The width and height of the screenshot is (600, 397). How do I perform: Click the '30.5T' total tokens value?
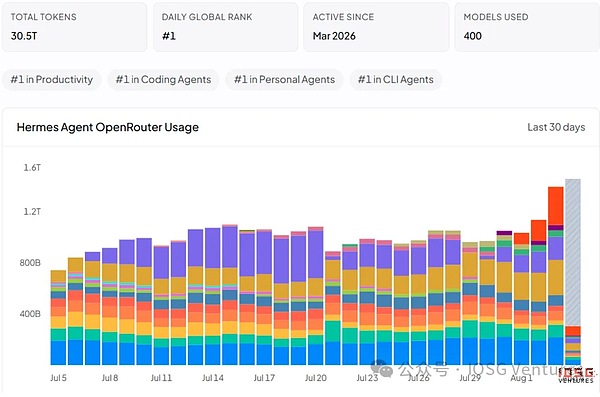[24, 36]
